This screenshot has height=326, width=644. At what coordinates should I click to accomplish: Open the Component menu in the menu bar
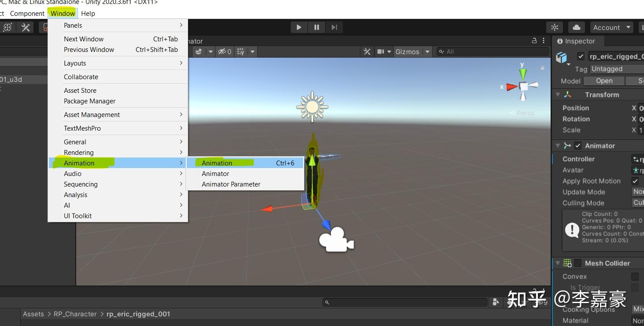coord(27,13)
